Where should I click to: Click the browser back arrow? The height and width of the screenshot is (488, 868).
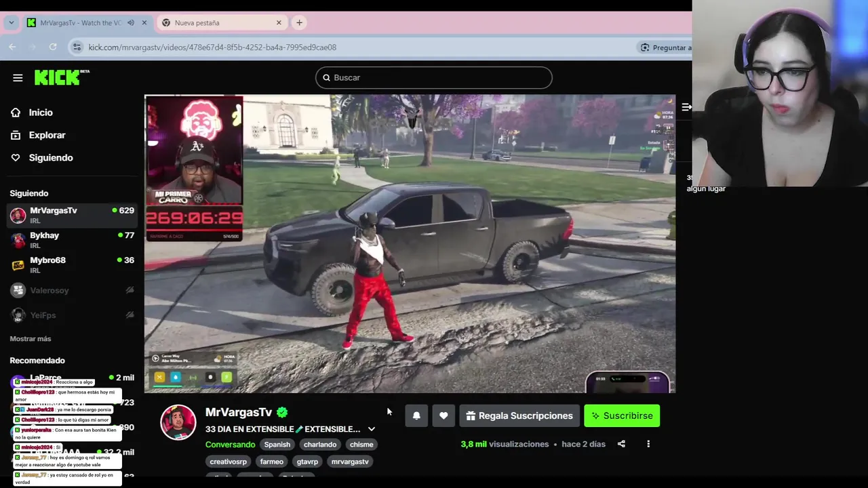tap(12, 47)
